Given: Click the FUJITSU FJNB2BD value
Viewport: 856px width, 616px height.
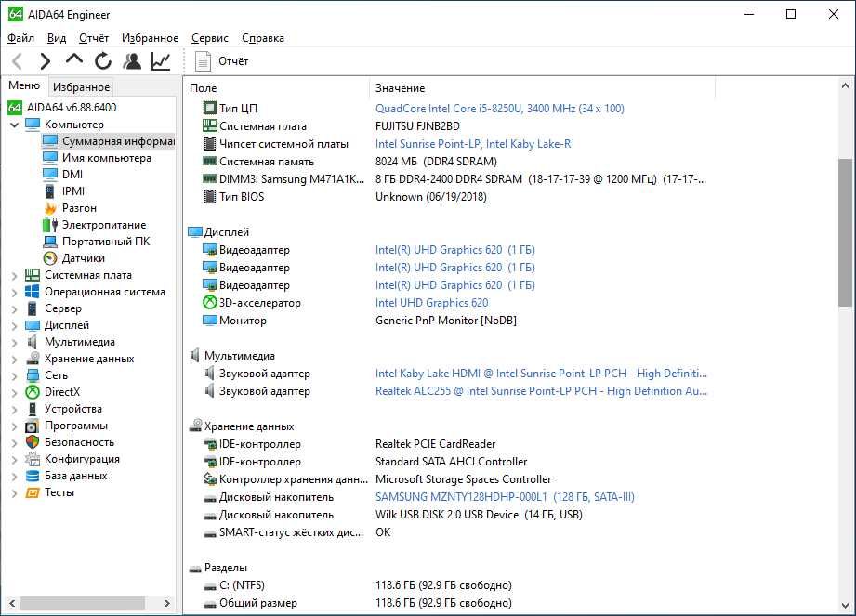Looking at the screenshot, I should click(x=417, y=125).
